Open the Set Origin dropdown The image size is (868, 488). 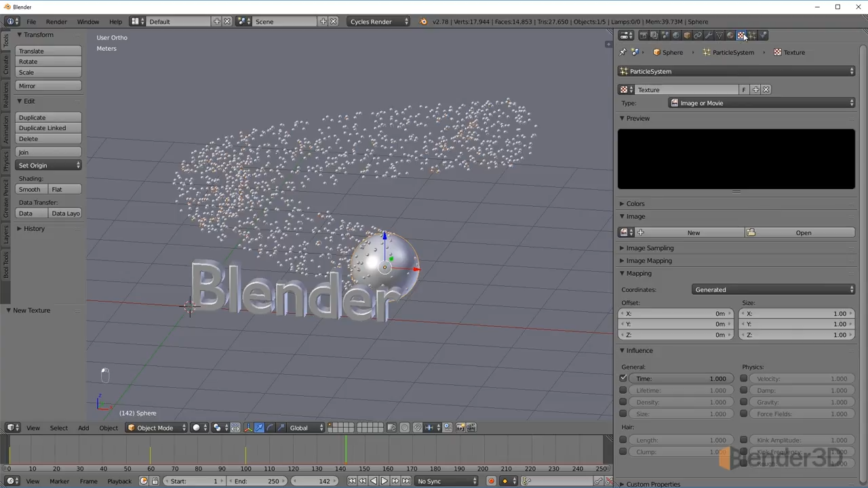point(49,165)
